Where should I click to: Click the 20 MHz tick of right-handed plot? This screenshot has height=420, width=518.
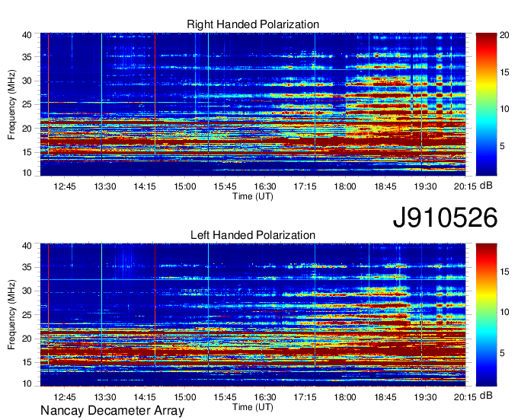coord(27,129)
